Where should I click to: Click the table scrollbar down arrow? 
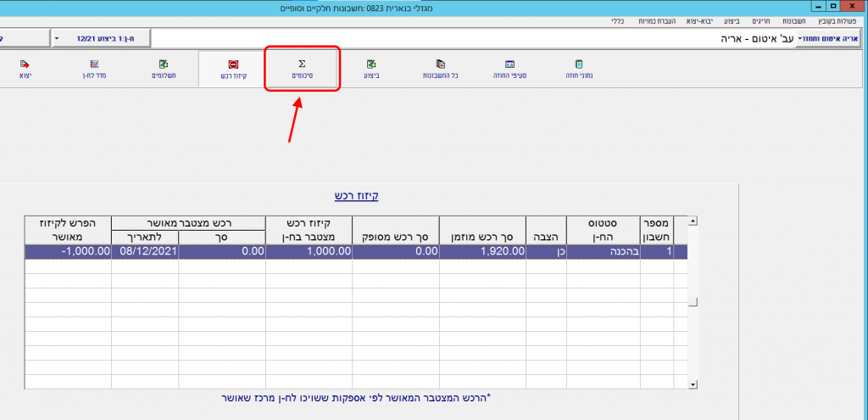click(693, 384)
